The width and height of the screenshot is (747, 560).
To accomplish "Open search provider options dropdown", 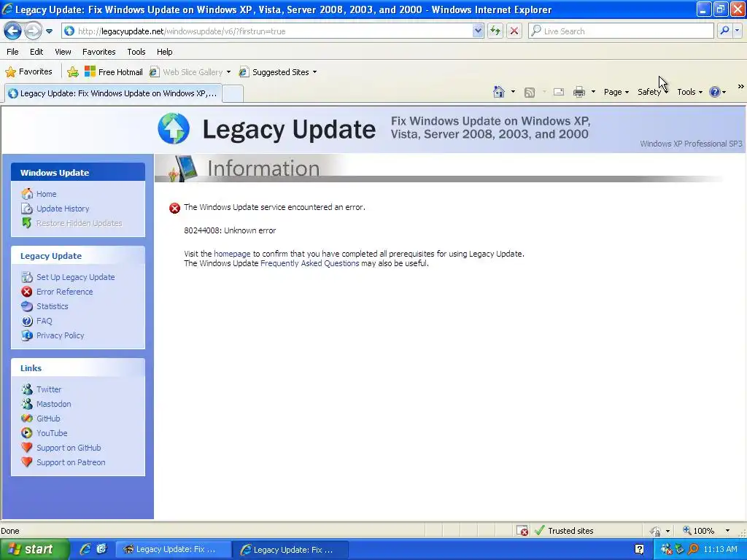I will [x=738, y=31].
